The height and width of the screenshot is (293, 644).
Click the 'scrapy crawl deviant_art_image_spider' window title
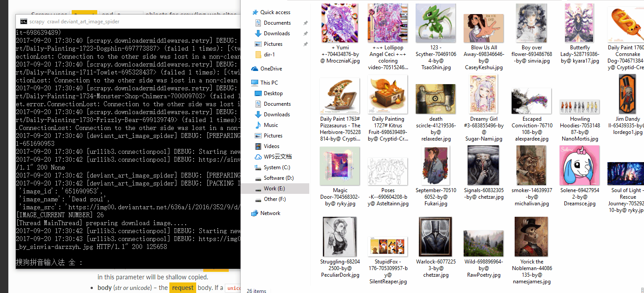[74, 21]
